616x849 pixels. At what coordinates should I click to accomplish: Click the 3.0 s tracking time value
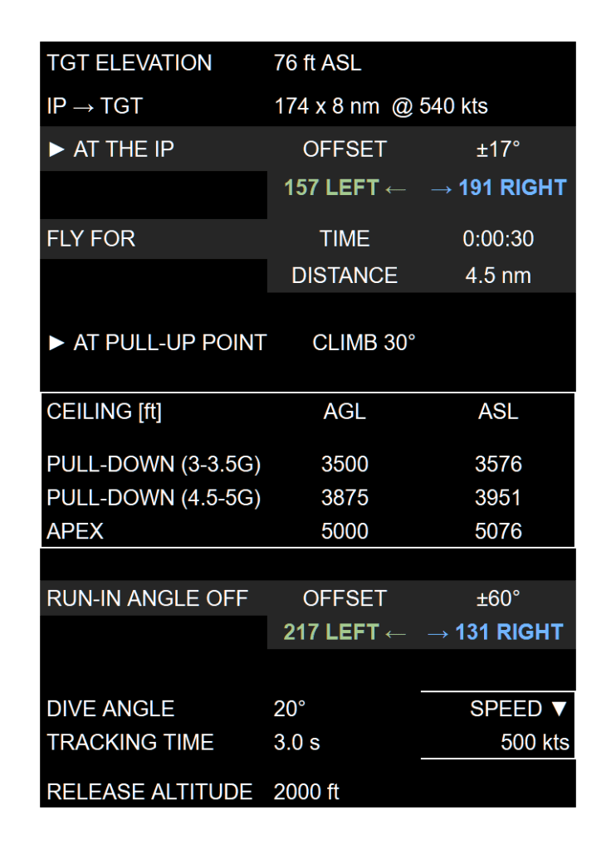296,742
